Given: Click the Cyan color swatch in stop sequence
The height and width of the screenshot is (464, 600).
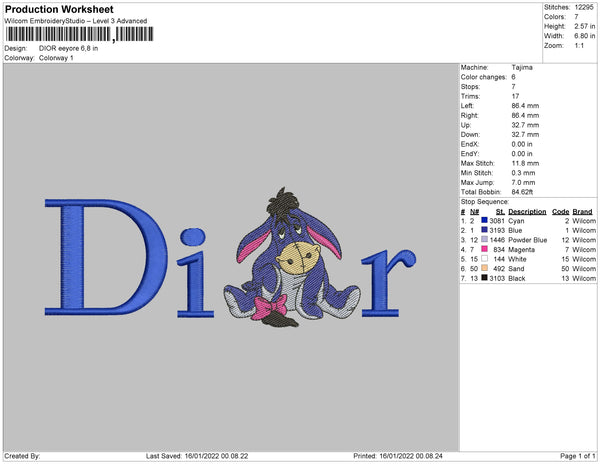Looking at the screenshot, I should (x=484, y=220).
